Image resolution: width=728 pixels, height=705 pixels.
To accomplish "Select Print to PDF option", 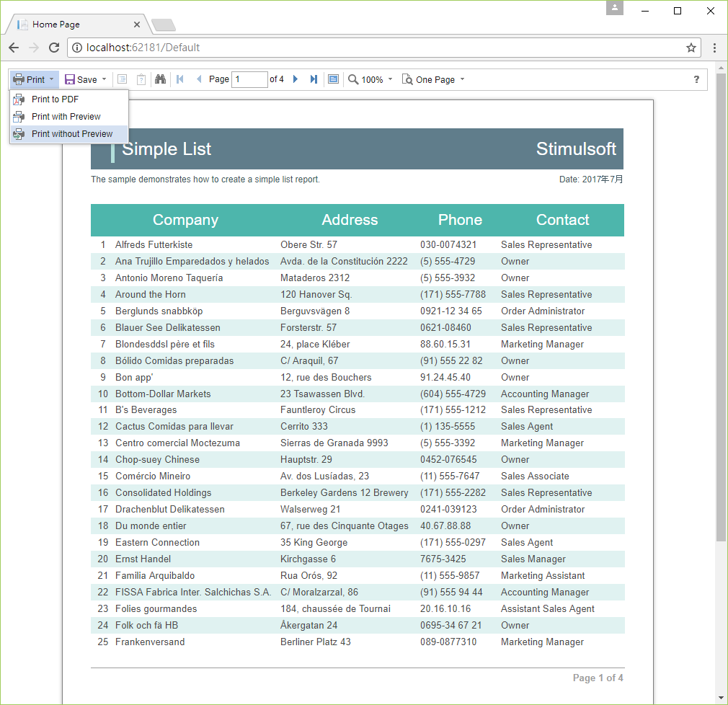I will click(68, 99).
